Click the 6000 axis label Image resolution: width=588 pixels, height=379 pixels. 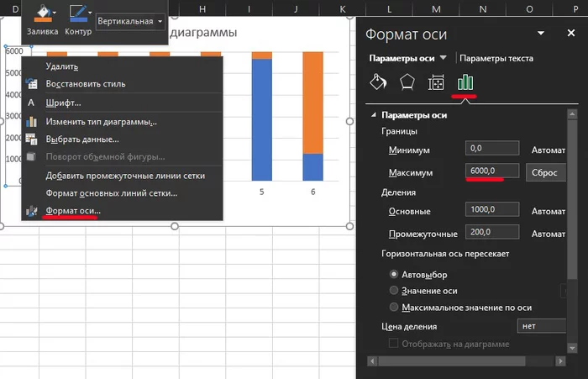click(x=14, y=51)
